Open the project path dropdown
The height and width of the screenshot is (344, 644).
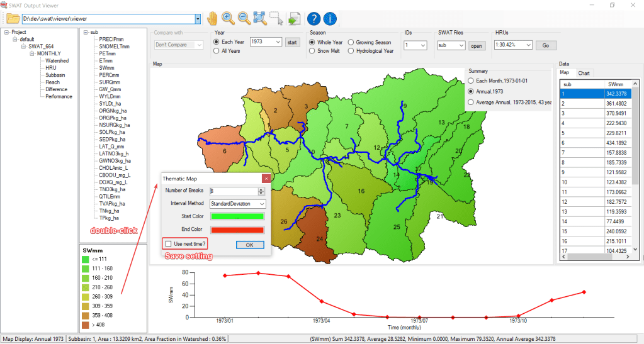(x=198, y=19)
